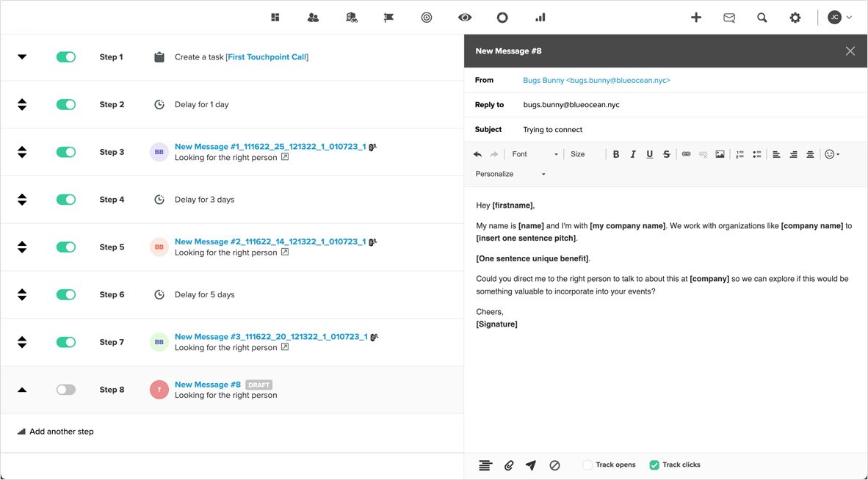Attach a file with the paperclip icon
Viewport: 868px width, 480px height.
pos(509,465)
